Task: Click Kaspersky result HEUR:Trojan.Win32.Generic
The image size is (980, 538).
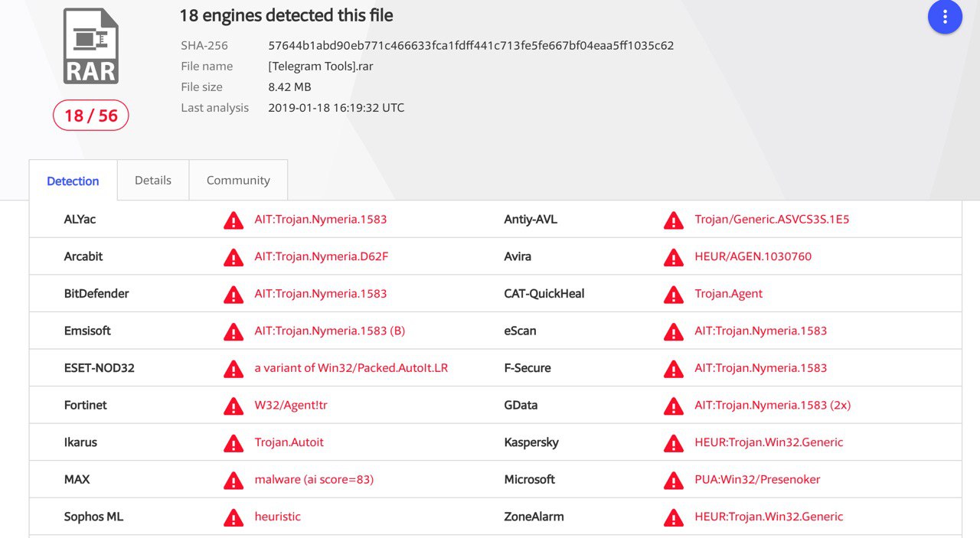Action: (769, 442)
